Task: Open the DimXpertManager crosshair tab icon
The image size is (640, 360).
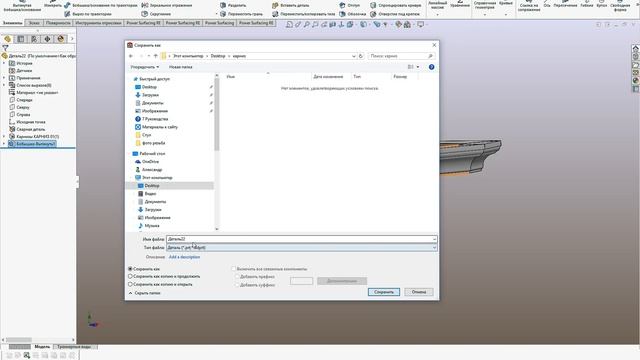Action: [x=47, y=39]
